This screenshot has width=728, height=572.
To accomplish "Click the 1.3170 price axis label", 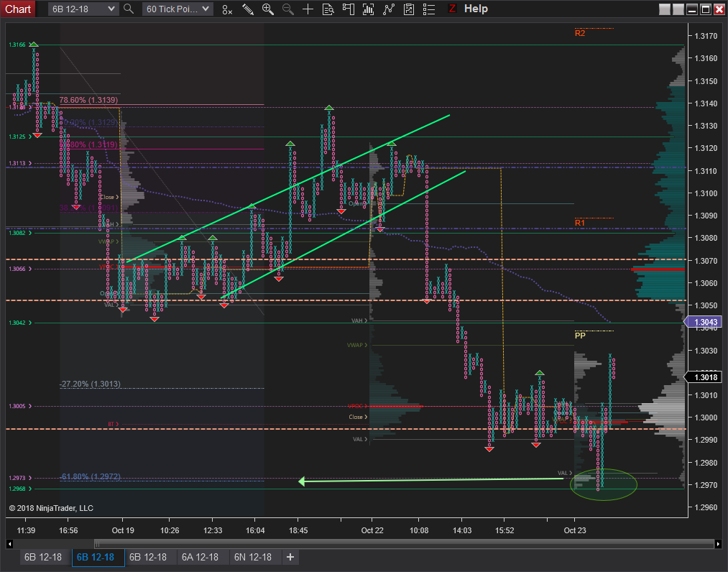I will [706, 36].
